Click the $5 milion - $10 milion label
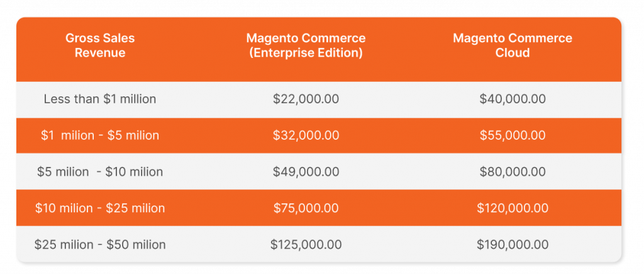 [x=100, y=171]
